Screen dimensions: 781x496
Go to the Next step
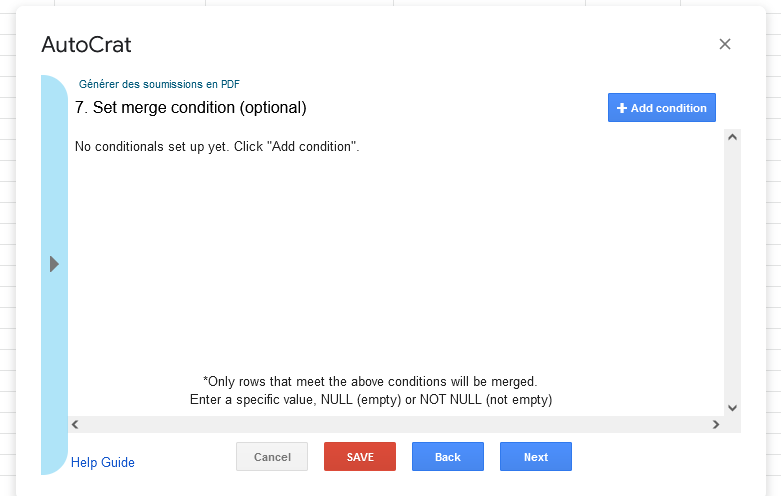click(535, 457)
